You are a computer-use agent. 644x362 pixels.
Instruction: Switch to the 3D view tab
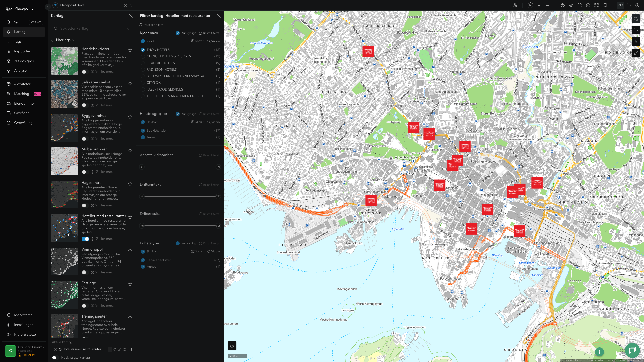(629, 5)
